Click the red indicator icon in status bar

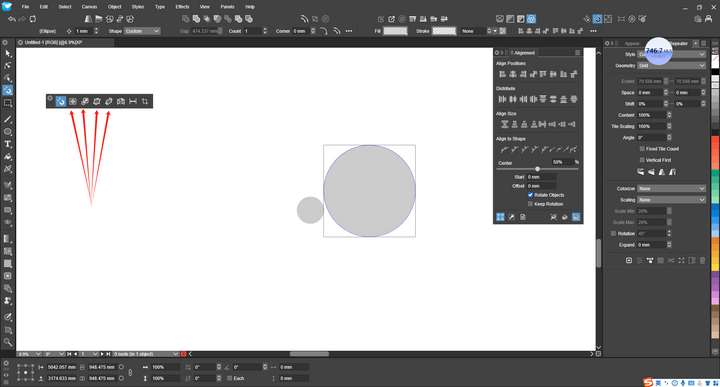pos(184,354)
